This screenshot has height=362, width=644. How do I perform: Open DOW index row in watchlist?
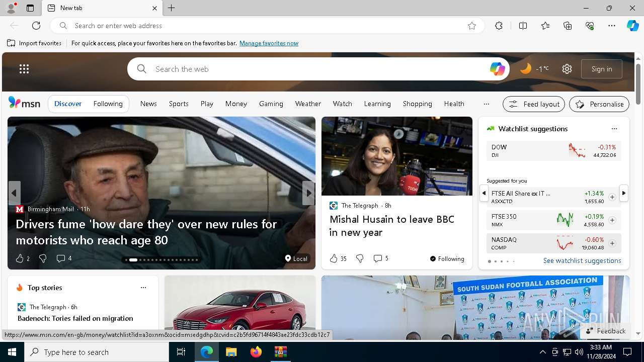[553, 151]
